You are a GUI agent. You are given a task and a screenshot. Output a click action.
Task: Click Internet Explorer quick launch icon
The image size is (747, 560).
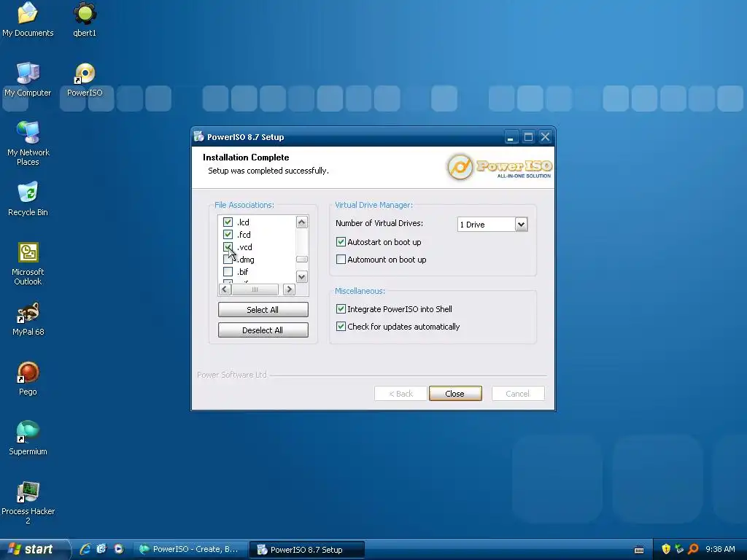coord(85,549)
